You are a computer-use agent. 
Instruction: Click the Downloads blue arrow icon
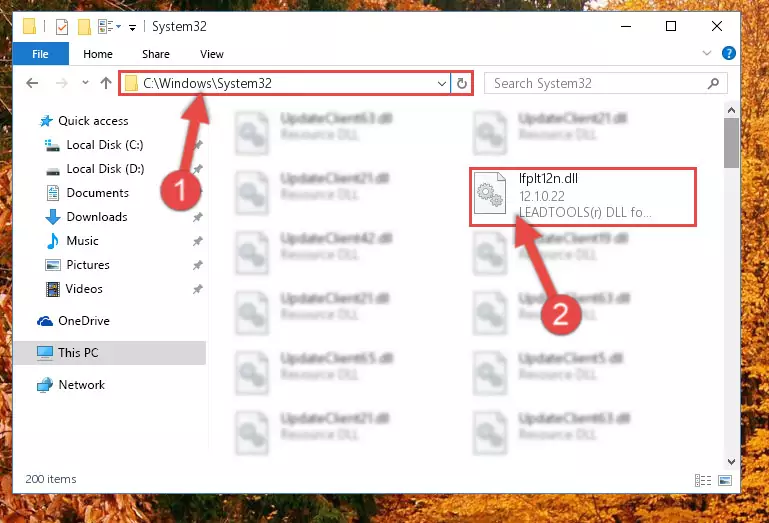(52, 217)
